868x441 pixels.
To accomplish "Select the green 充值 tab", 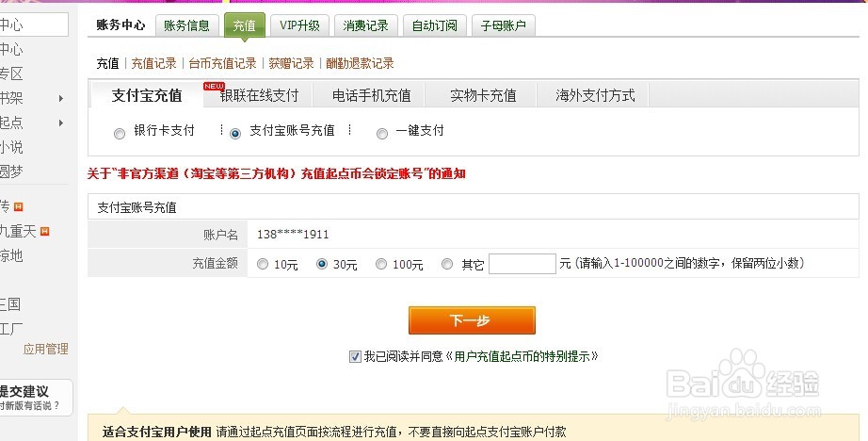I will tap(244, 25).
